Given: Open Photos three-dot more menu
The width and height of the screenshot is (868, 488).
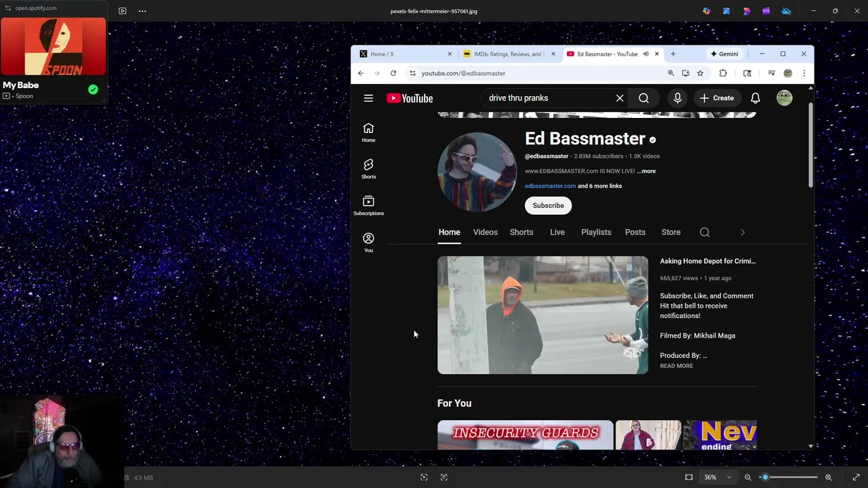Looking at the screenshot, I should click(142, 11).
